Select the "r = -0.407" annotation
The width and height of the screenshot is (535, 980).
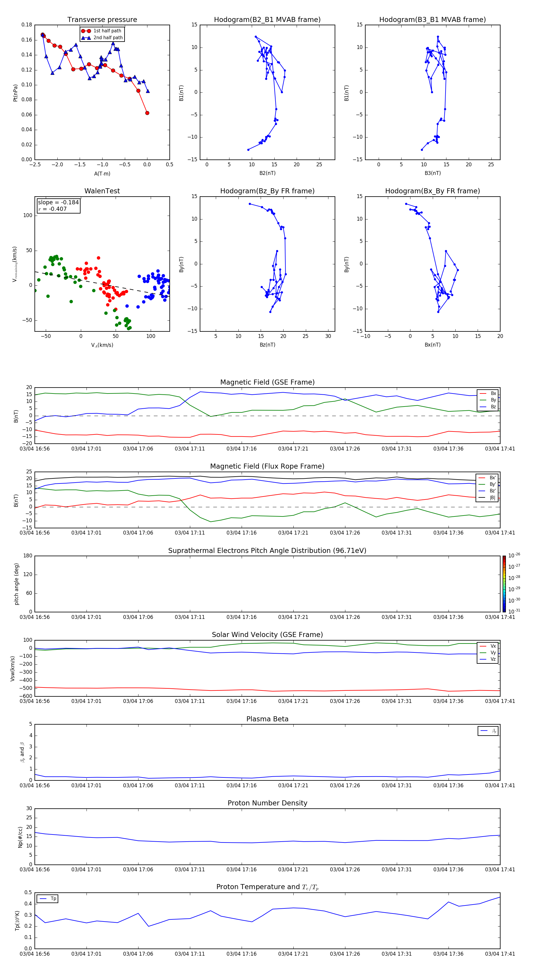(53, 209)
